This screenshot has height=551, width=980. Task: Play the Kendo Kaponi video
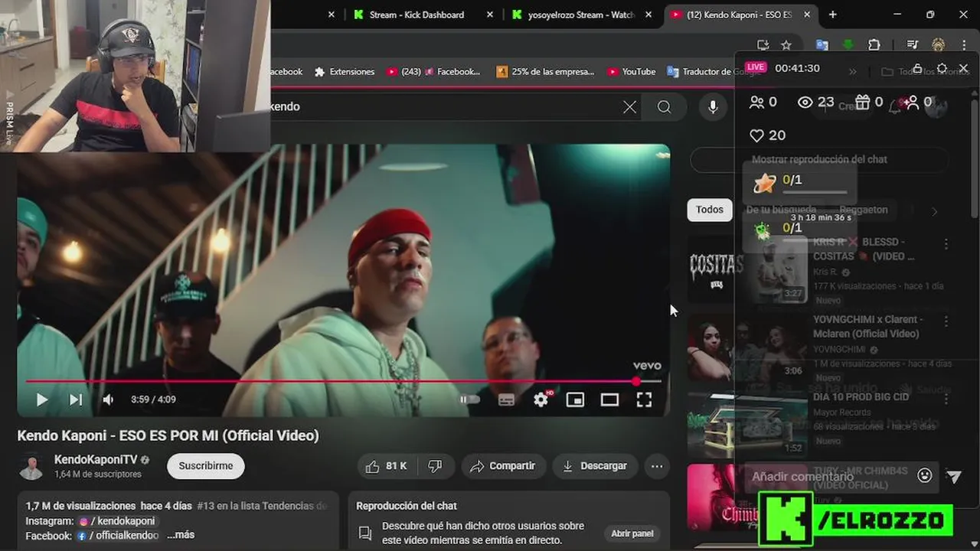[x=41, y=399]
